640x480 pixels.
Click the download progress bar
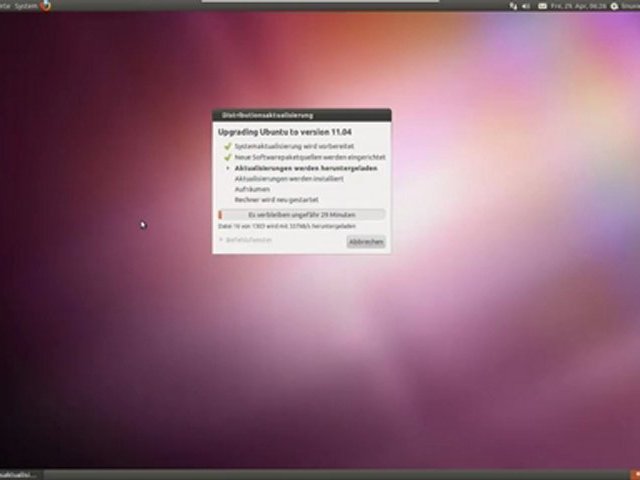click(x=301, y=214)
